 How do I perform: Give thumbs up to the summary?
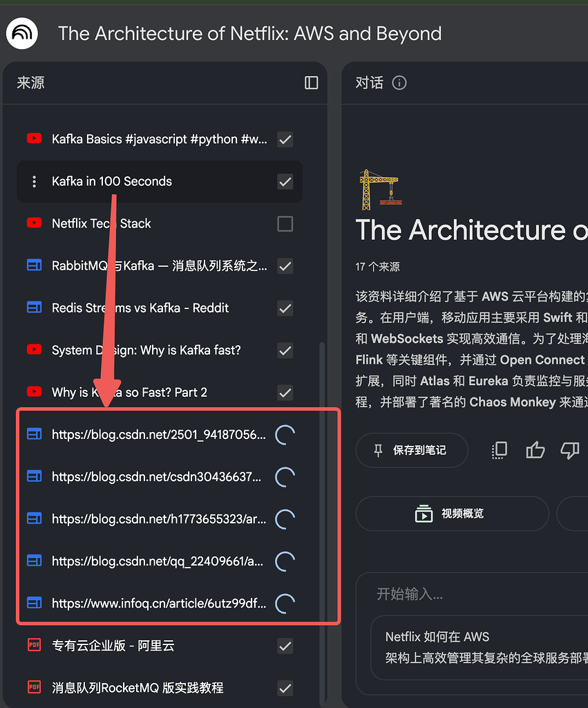[x=535, y=450]
